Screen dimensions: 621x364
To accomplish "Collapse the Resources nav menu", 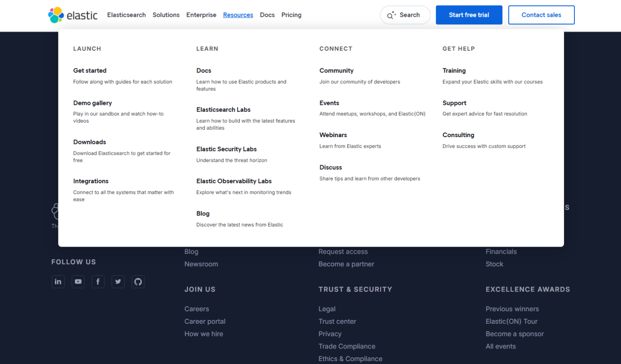I will [238, 15].
